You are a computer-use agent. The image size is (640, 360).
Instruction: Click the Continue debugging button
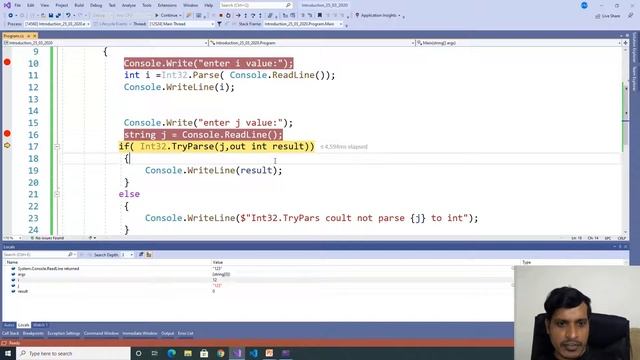coord(168,15)
